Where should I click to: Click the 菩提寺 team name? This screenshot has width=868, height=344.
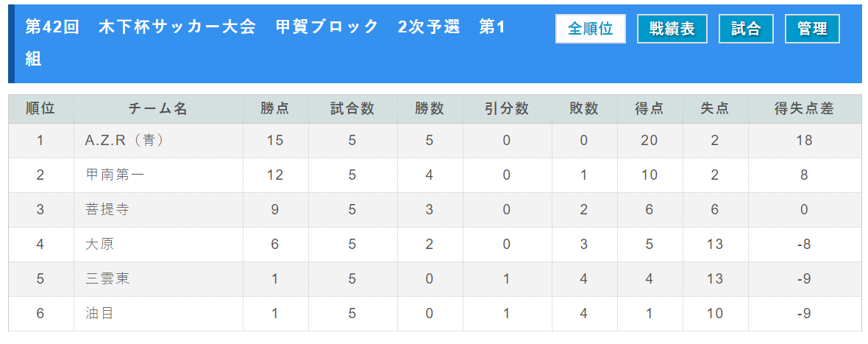click(107, 209)
